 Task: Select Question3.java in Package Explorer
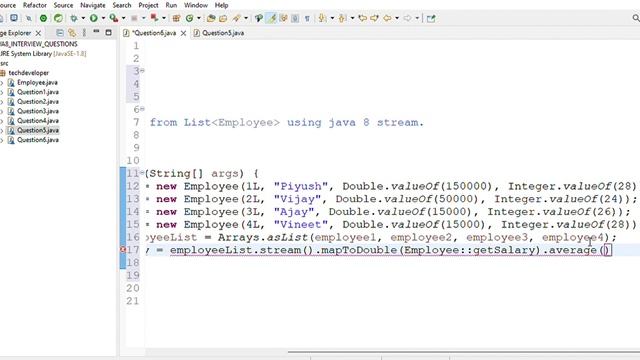(x=38, y=111)
